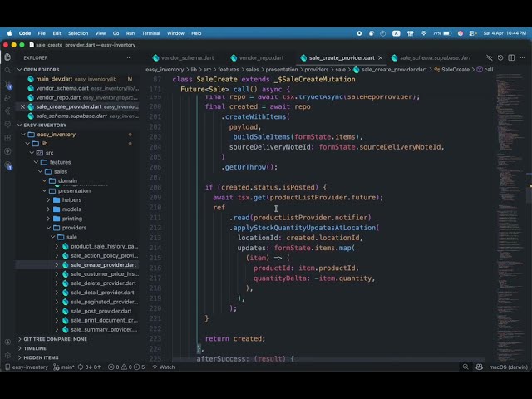
Task: Split the editor to the right
Action: click(x=511, y=57)
